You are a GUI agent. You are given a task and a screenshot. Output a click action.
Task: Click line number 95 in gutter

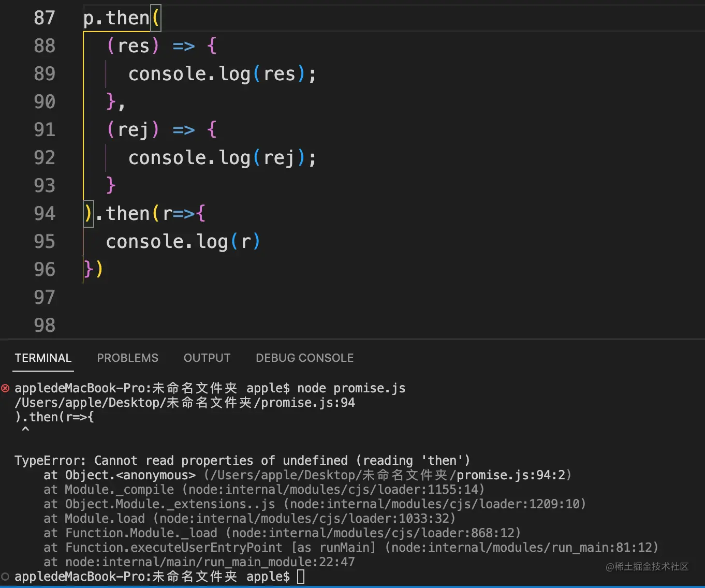[x=45, y=242]
